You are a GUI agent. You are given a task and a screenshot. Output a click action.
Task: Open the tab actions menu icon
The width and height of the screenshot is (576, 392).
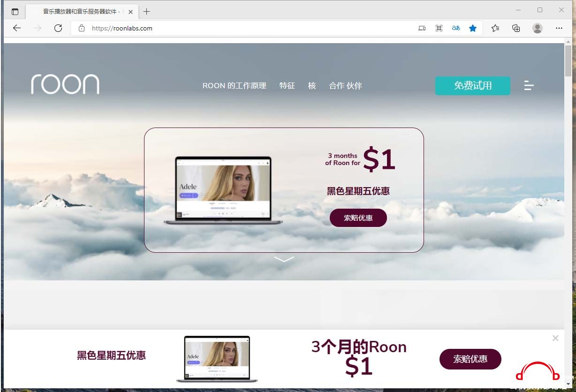[15, 11]
